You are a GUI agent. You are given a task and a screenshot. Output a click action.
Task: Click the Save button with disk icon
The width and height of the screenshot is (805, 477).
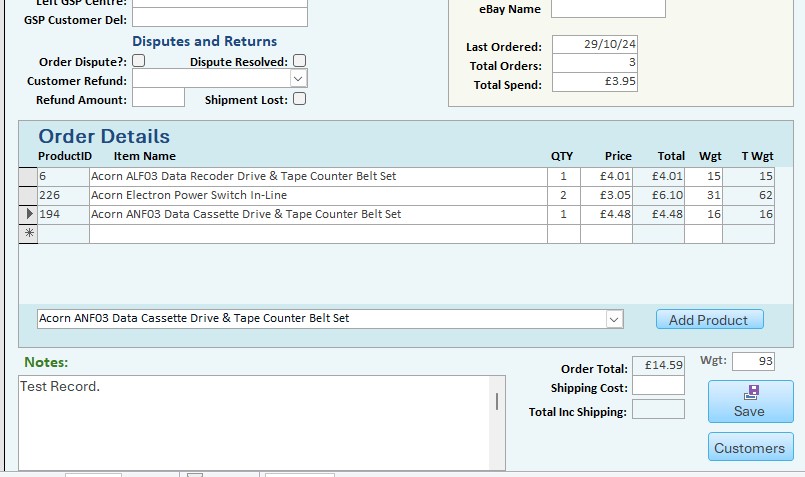pyautogui.click(x=750, y=401)
